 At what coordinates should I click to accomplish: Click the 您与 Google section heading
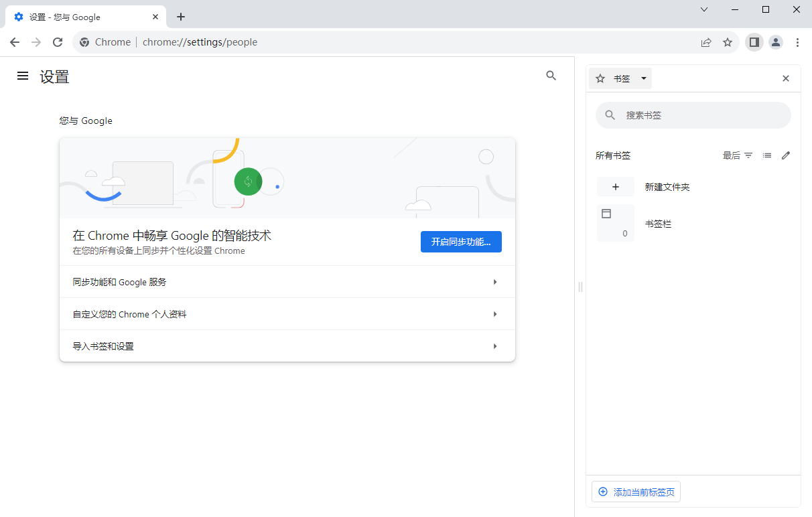coord(86,121)
